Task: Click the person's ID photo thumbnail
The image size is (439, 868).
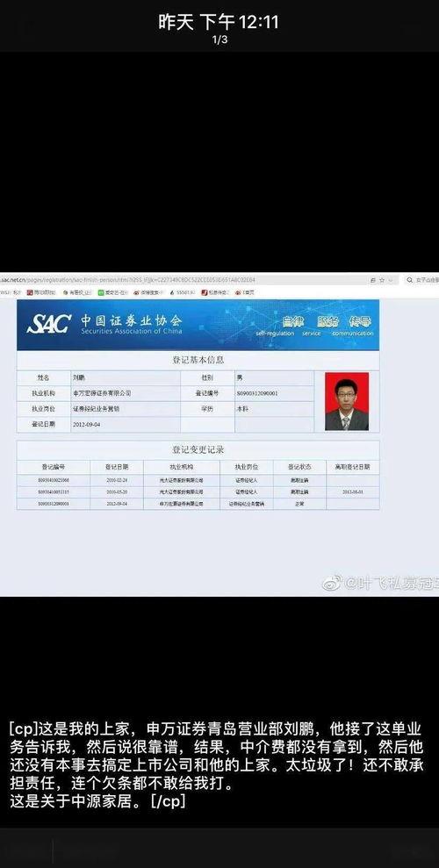Action: pyautogui.click(x=347, y=401)
